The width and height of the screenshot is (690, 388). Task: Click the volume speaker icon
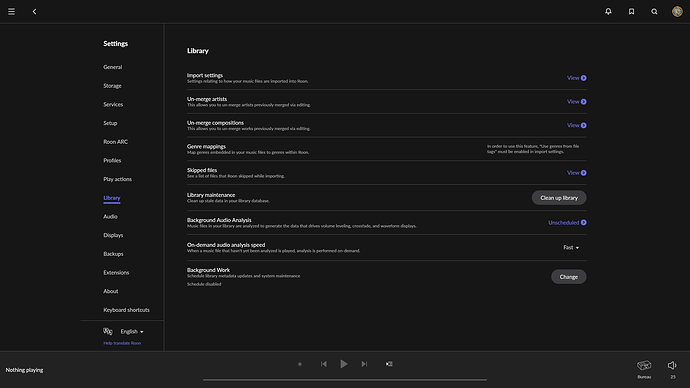(x=672, y=365)
